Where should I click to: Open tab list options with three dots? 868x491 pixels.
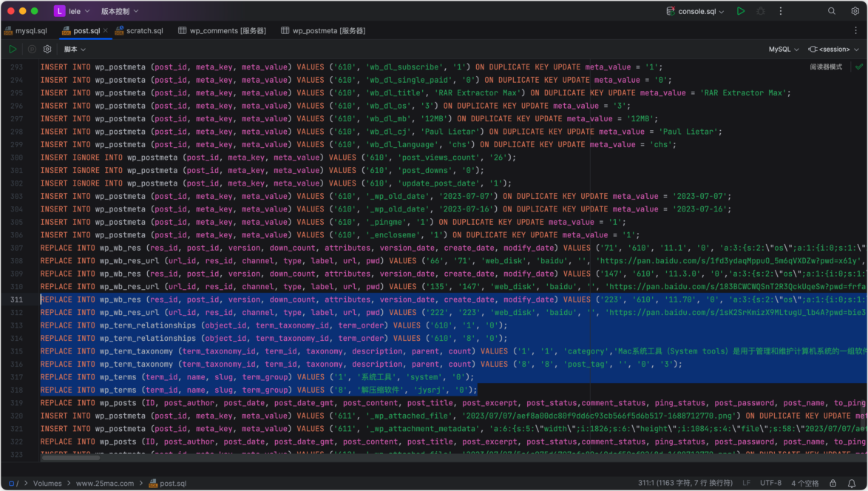pos(855,30)
